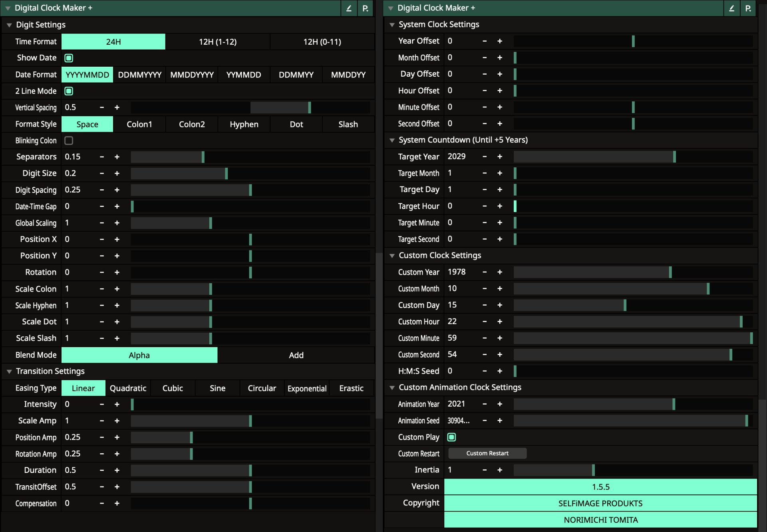The image size is (767, 532).
Task: Click the edit pencil icon in left panel header
Action: [349, 8]
